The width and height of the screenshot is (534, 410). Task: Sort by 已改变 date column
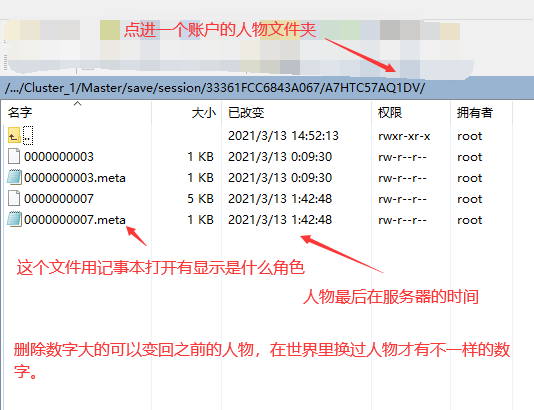click(246, 113)
